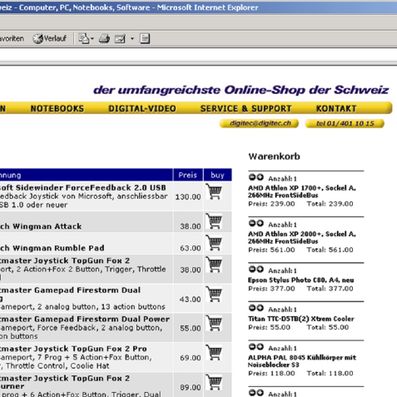Click the digitec@digitec.ch email button
Viewport: 397px width, 397px height.
(x=259, y=123)
